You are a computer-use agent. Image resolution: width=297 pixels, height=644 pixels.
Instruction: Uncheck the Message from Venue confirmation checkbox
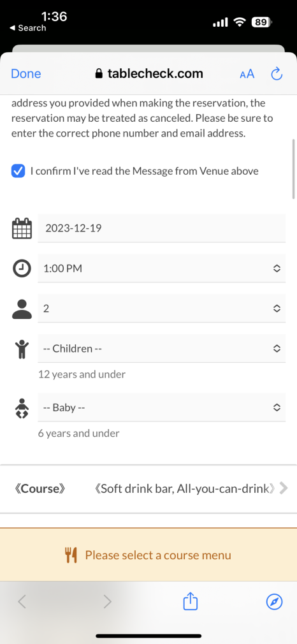coord(18,171)
